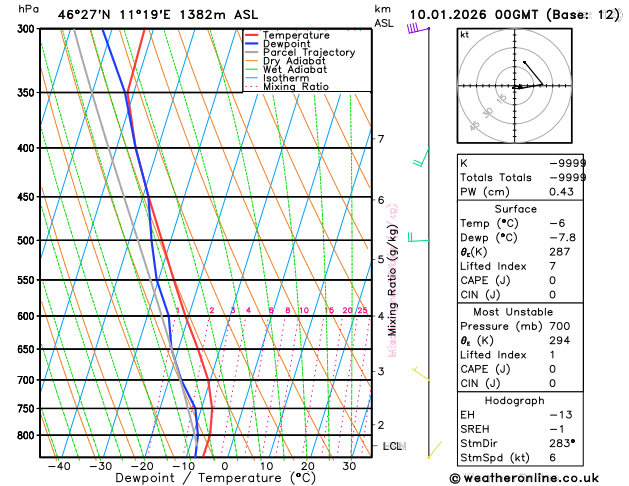Viewport: 629px width, 486px height.
Task: Click the 800 hPa pressure label
Action: pyautogui.click(x=28, y=435)
